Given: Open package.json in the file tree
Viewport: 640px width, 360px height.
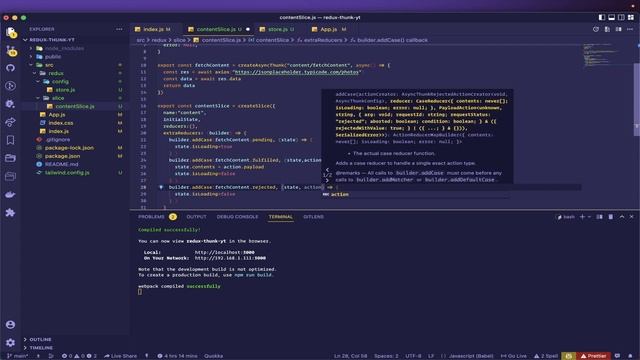Looking at the screenshot, I should coord(62,156).
